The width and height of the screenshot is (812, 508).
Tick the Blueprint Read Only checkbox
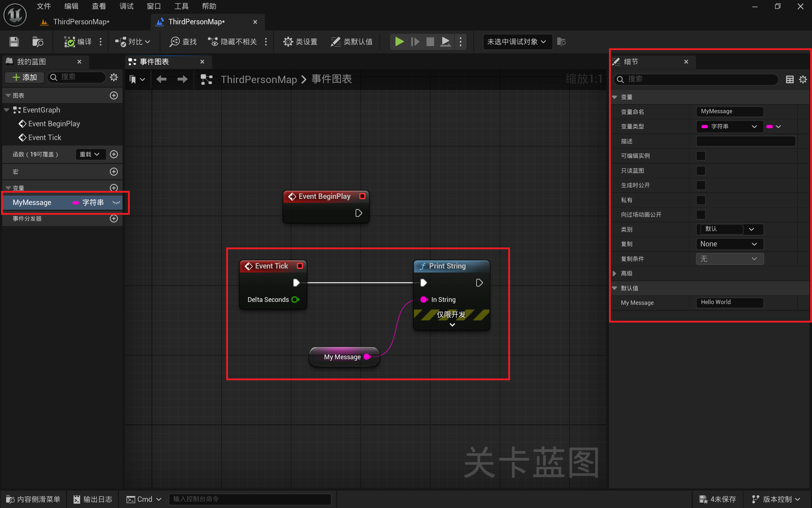click(701, 171)
